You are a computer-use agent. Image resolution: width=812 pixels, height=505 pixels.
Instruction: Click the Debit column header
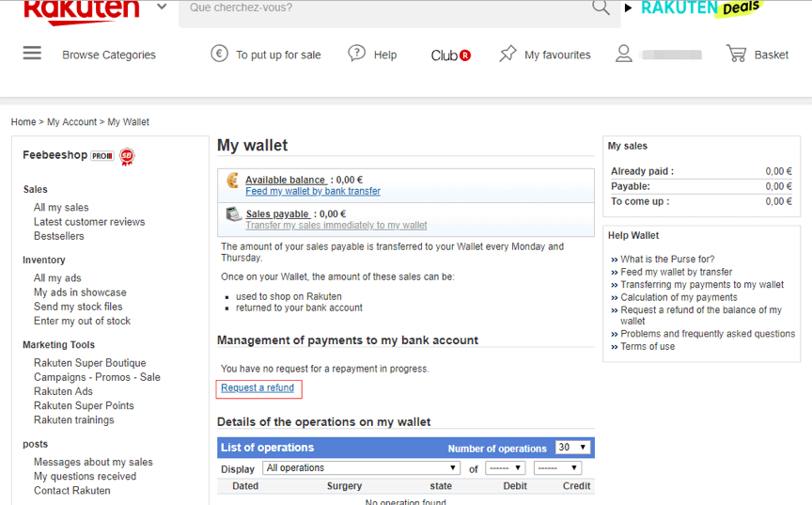tap(515, 486)
